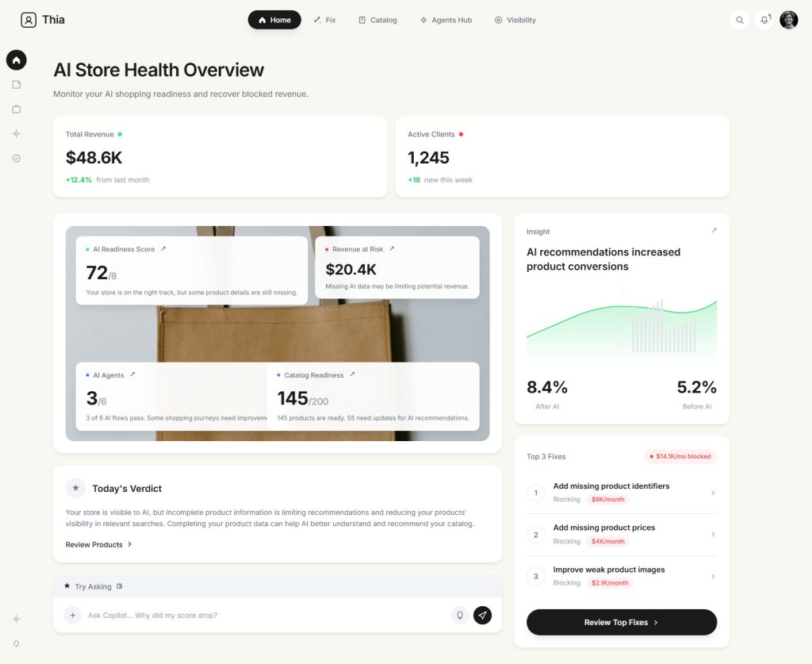812x664 pixels.
Task: Click the AI Store Health Overview heading
Action: pos(159,70)
